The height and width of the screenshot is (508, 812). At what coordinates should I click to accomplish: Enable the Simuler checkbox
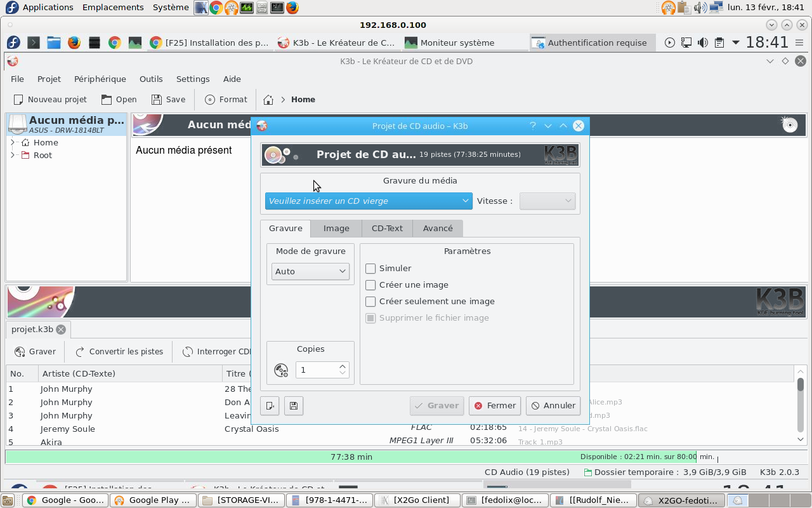370,269
